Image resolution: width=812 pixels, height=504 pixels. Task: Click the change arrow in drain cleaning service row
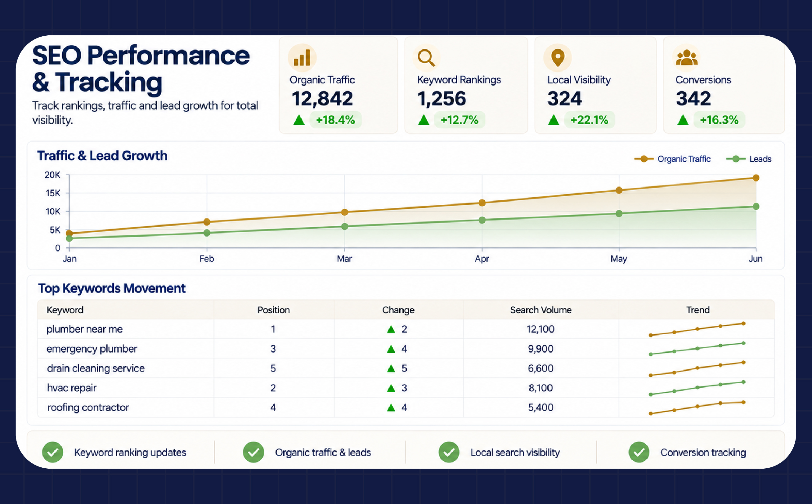(391, 368)
